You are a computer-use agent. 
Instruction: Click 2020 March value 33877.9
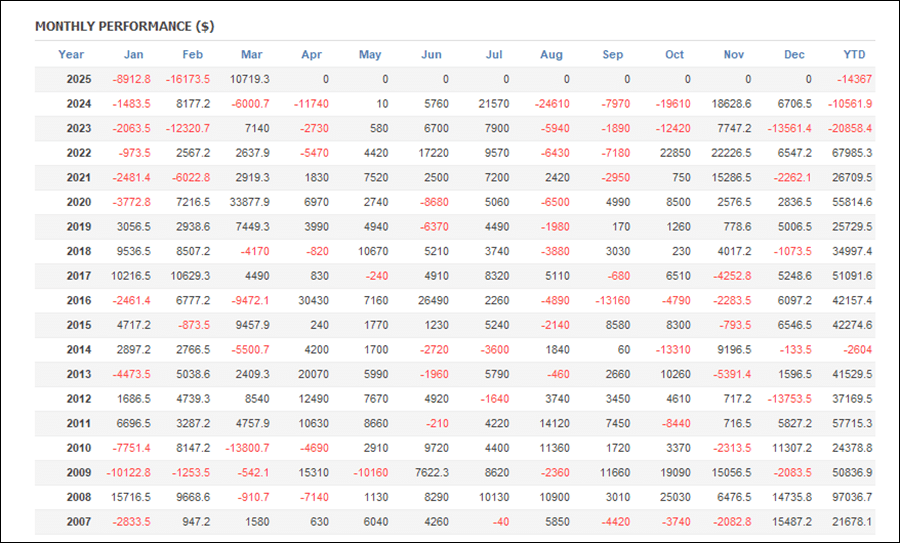[250, 202]
